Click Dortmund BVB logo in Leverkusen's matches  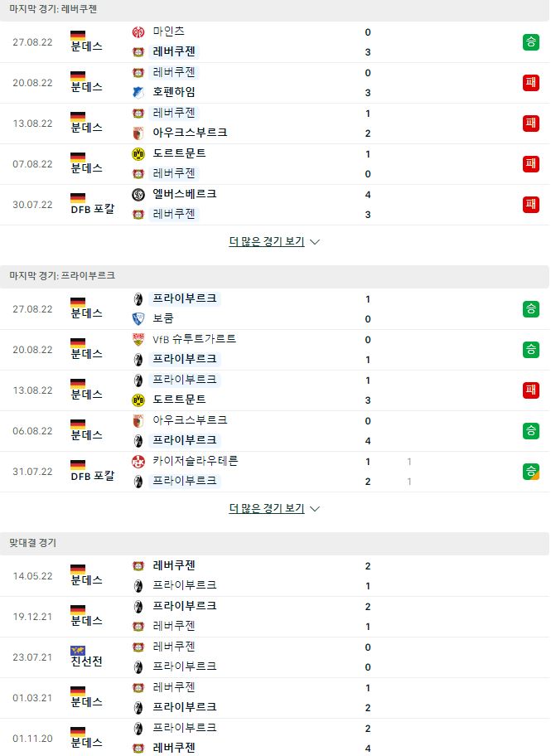click(138, 154)
